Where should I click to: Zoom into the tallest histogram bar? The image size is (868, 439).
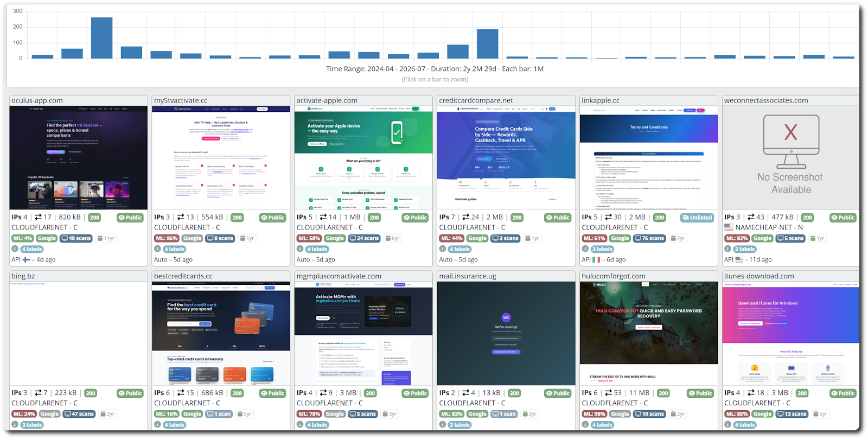click(101, 38)
